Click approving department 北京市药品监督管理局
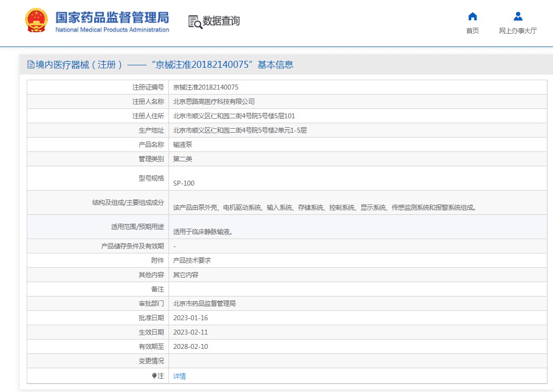Screen dimensions: 553x392 (x=204, y=303)
